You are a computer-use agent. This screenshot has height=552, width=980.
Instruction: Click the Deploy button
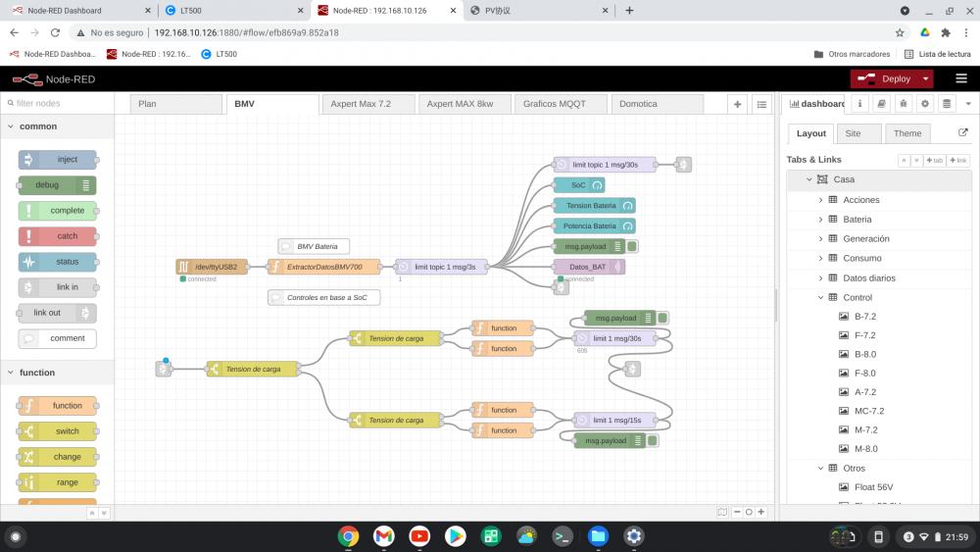tap(884, 78)
